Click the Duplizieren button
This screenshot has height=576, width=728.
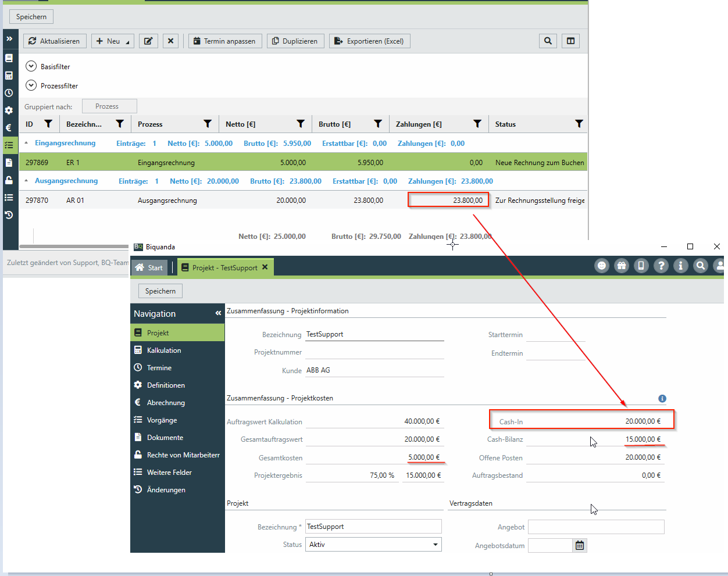click(295, 41)
